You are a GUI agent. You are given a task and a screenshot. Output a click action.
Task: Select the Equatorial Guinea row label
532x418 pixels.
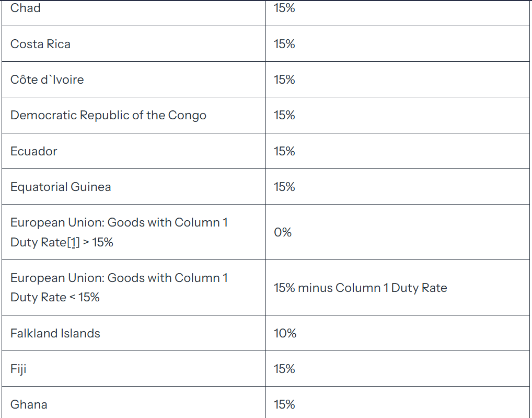click(61, 187)
